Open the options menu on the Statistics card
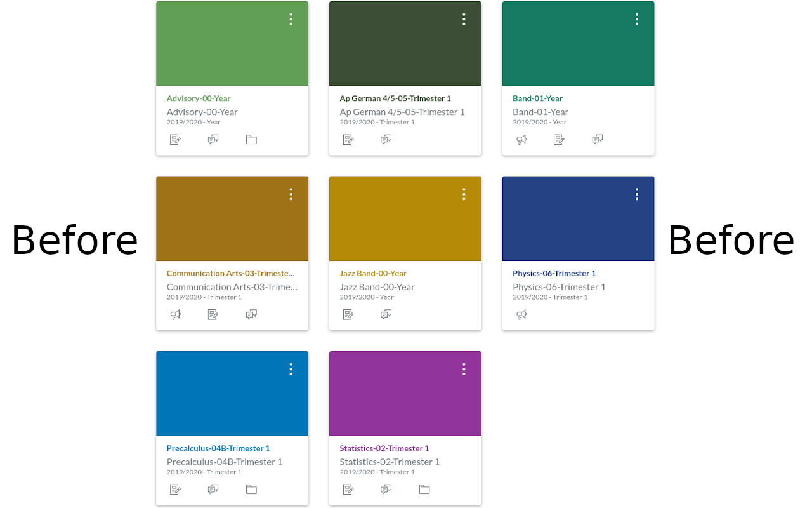The width and height of the screenshot is (812, 508). (463, 368)
